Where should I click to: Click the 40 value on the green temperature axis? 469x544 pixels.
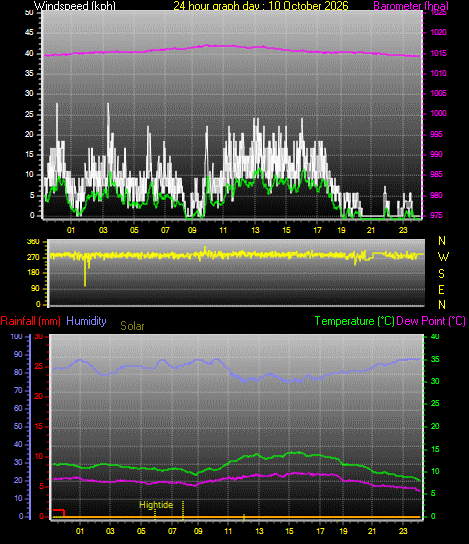[x=435, y=337]
